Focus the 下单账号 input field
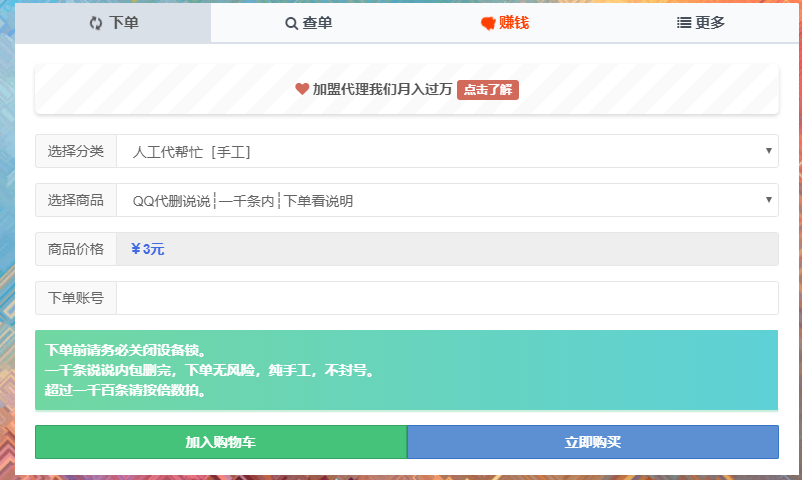802x480 pixels. point(447,298)
